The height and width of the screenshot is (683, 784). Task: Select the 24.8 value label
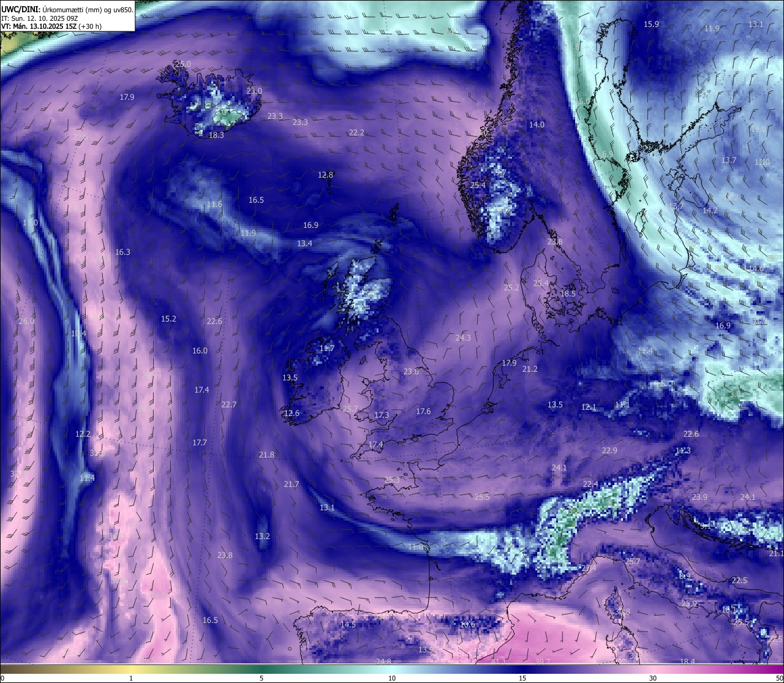tap(383, 661)
